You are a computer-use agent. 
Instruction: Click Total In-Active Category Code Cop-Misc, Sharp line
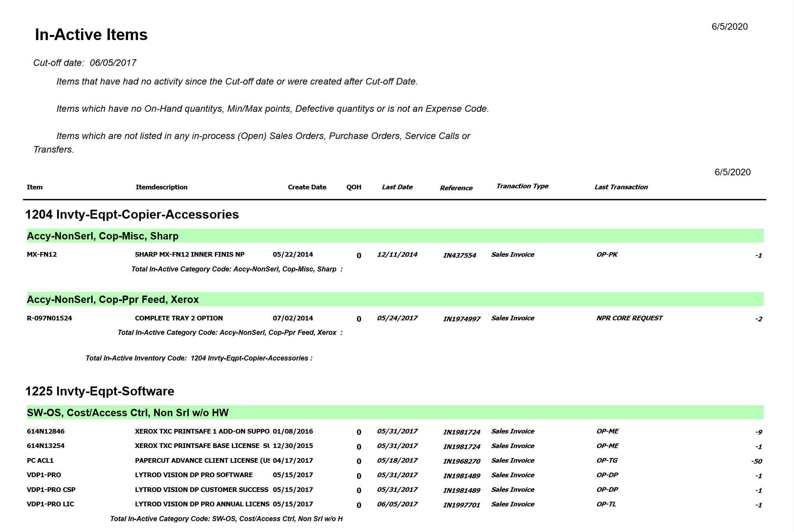pos(237,269)
